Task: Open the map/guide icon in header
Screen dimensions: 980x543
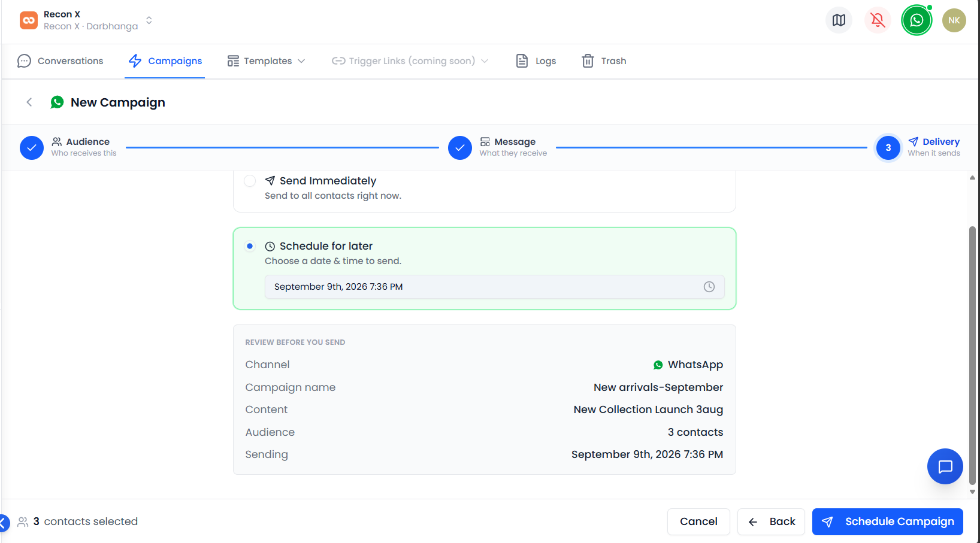Action: coord(839,20)
